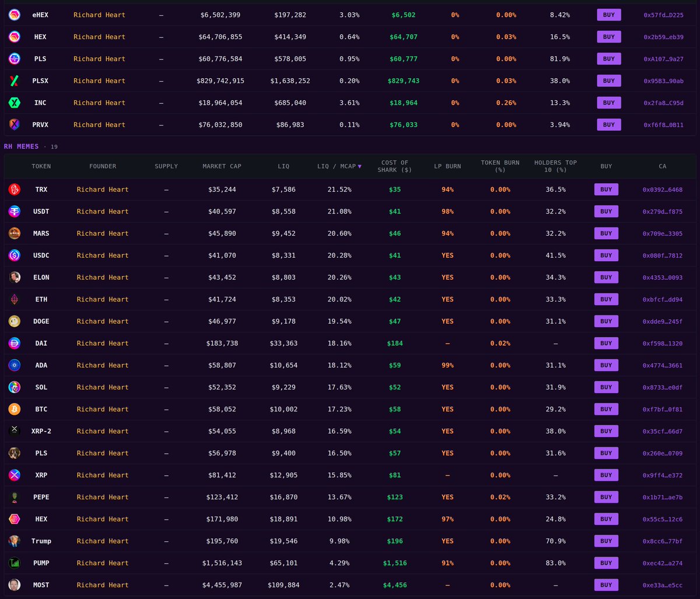Open contract address 0x95B3…90ab

pos(663,81)
